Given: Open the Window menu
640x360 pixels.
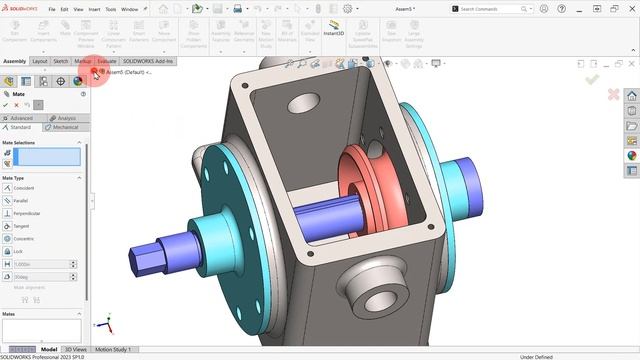Looking at the screenshot, I should tap(130, 9).
